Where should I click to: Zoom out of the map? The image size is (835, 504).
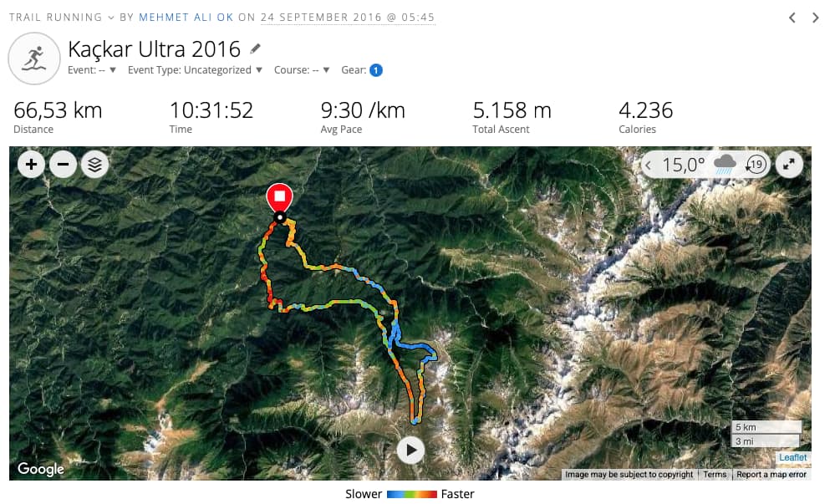point(63,165)
